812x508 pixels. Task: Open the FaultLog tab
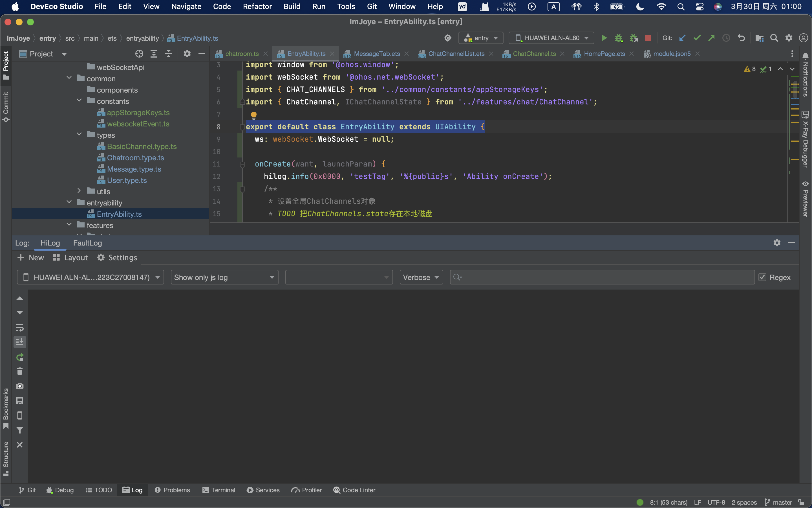pos(87,243)
